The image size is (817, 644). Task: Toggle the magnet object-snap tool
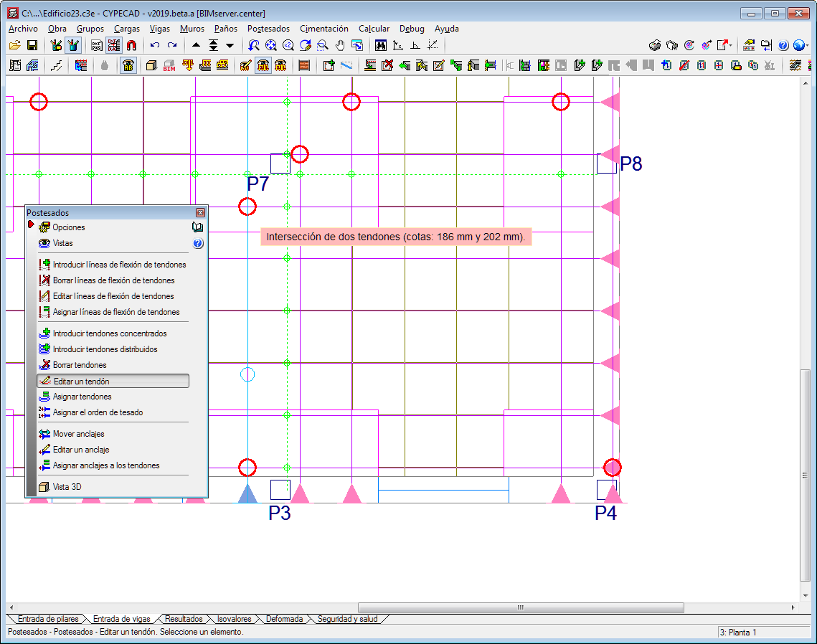pos(131,45)
